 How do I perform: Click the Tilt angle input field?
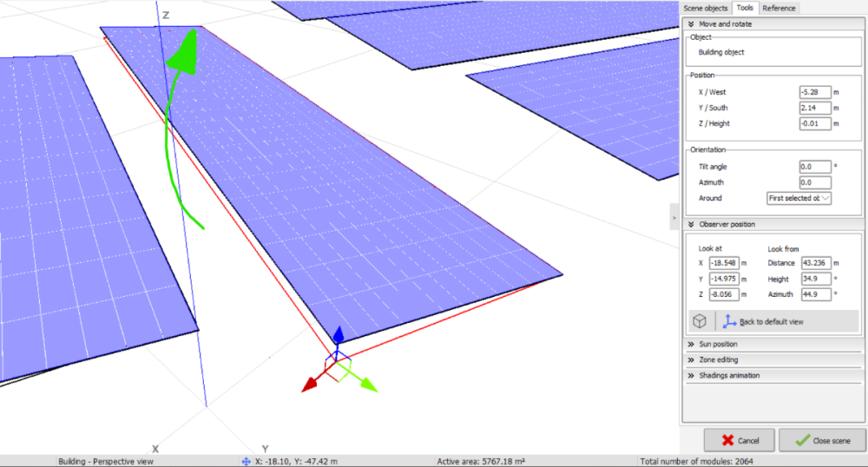(x=814, y=167)
